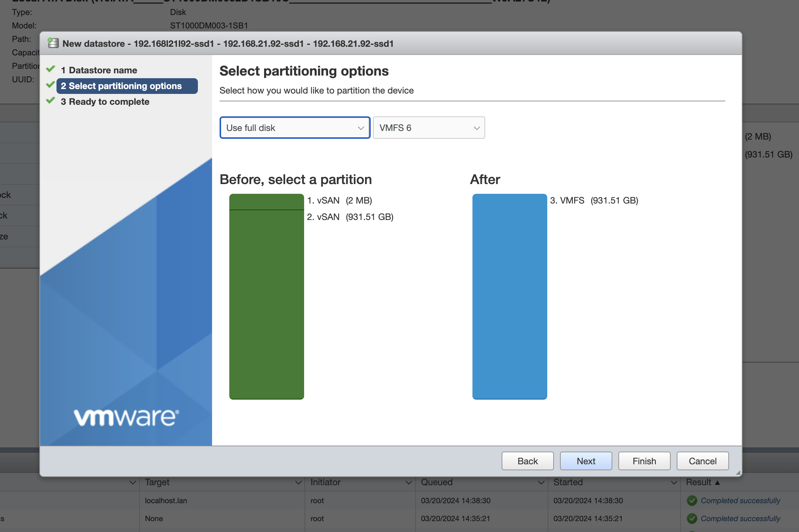
Task: Go to step 3 Ready to complete
Action: coord(105,102)
